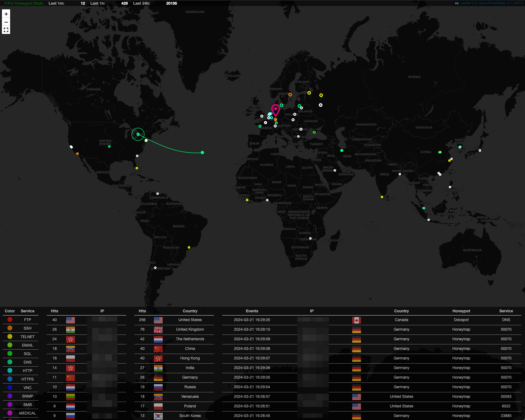
Task: Click the Canada flag beside the Ddospot event
Action: click(357, 320)
